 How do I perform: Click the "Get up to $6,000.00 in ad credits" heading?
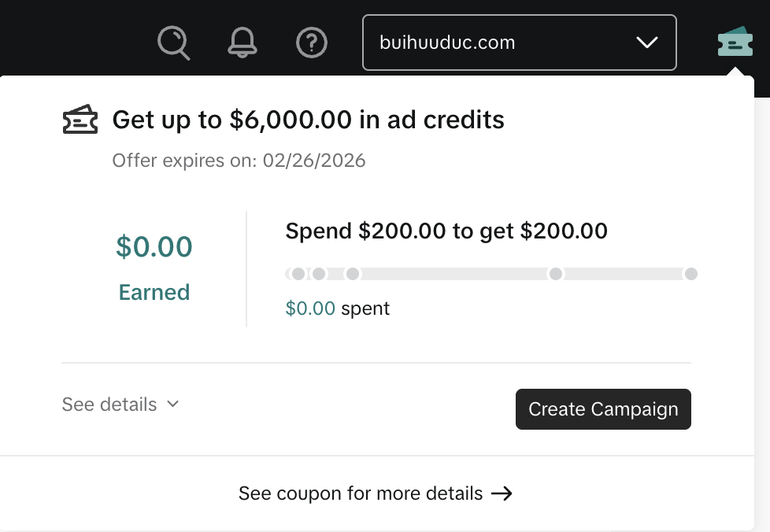tap(308, 120)
